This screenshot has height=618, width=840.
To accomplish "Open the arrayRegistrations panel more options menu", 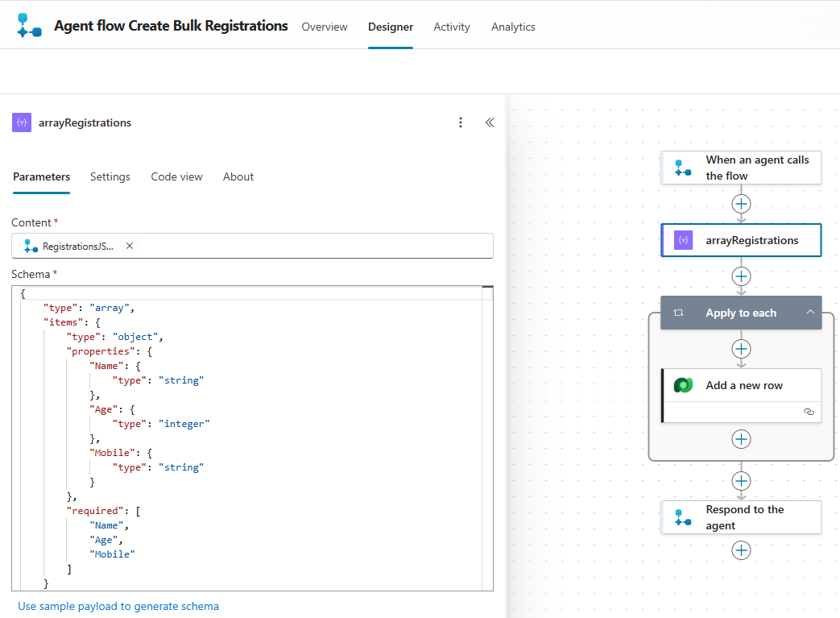I will [x=461, y=122].
